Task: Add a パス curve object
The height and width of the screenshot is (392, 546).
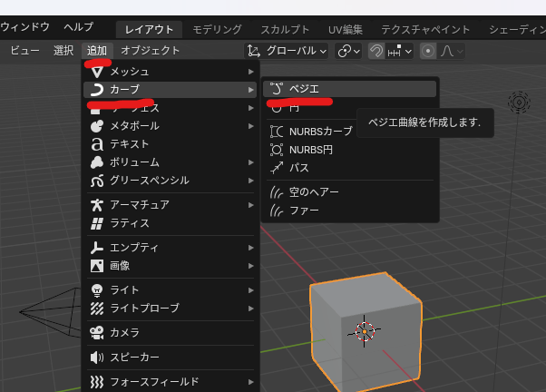Action: 298,168
